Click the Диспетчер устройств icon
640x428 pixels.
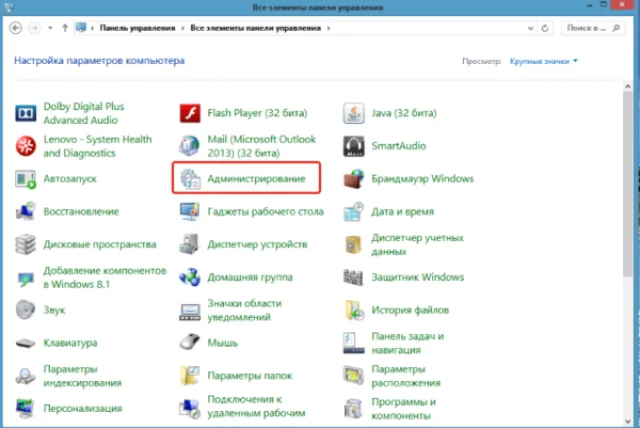coord(189,244)
